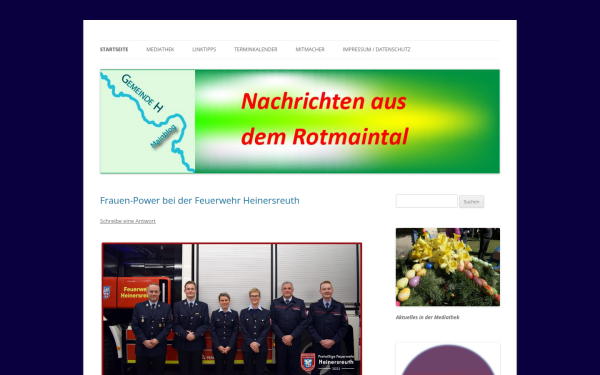Viewport: 600px width, 375px height.
Task: Open the Frauen-Power bei der Feuerwehr Heinersreuth article
Action: click(x=200, y=201)
